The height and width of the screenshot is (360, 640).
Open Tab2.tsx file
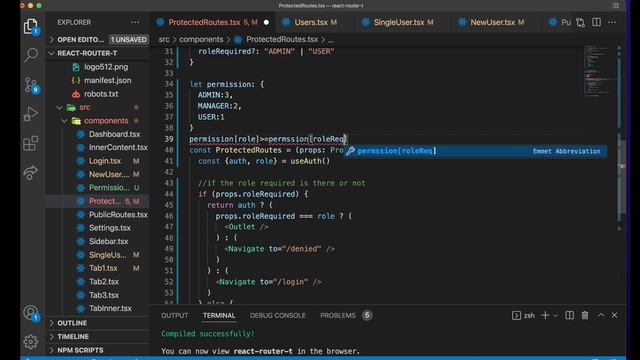point(104,282)
